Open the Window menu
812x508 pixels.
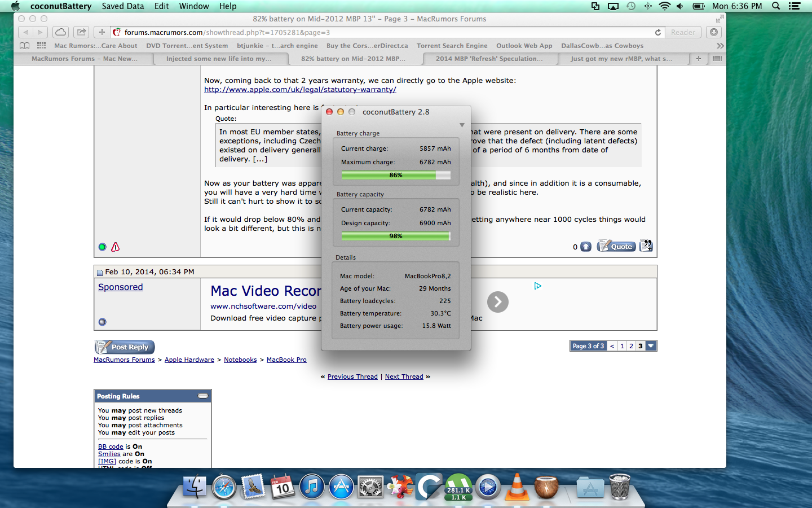coord(194,6)
